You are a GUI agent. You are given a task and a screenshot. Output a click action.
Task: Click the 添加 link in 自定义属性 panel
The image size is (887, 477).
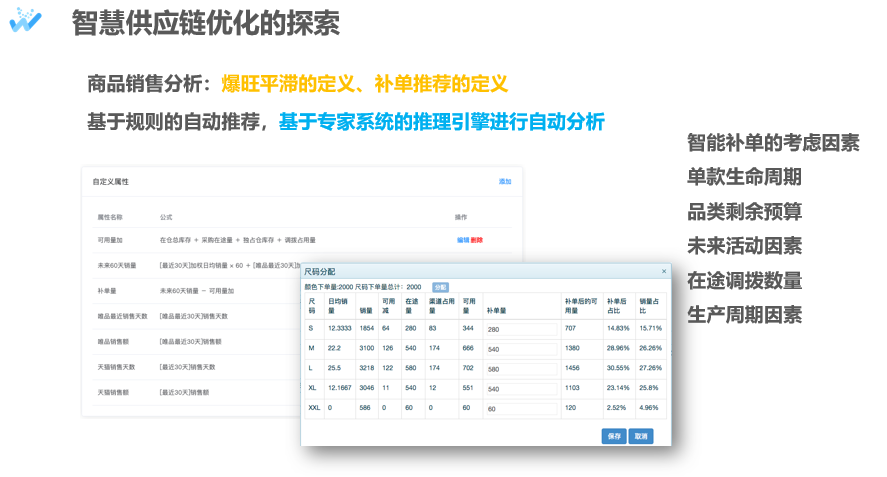pos(505,182)
